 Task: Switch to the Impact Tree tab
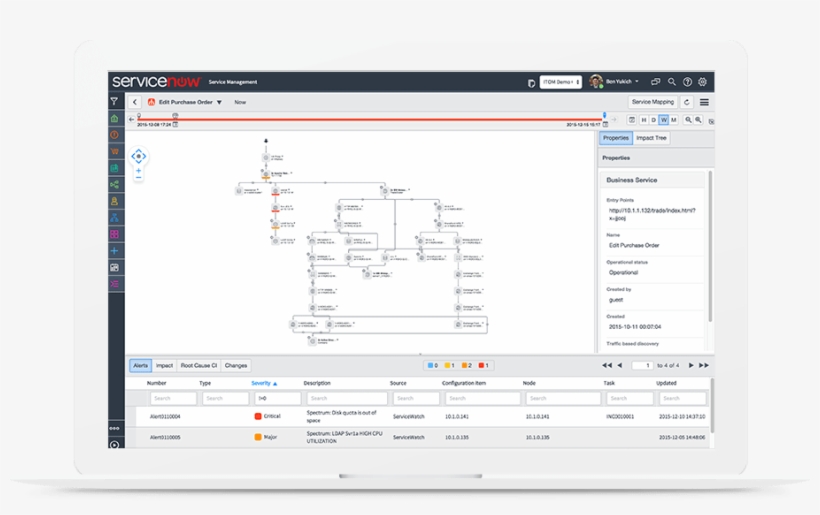pos(651,138)
